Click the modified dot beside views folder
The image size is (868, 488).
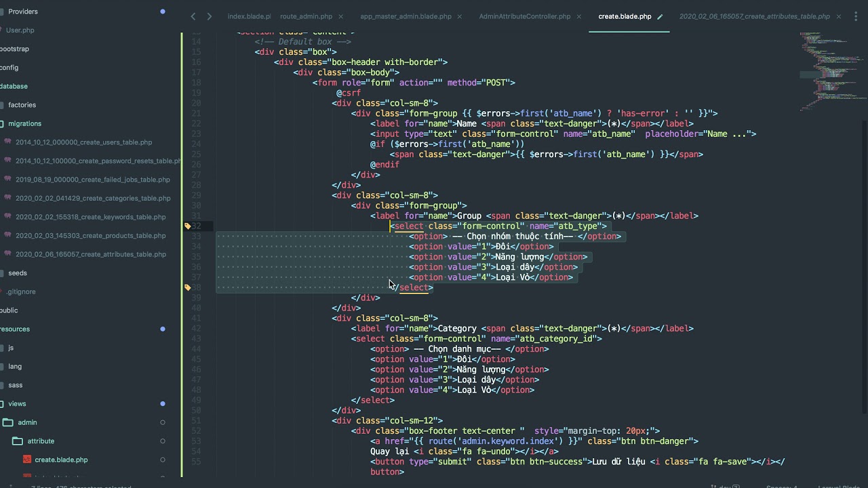coord(163,403)
